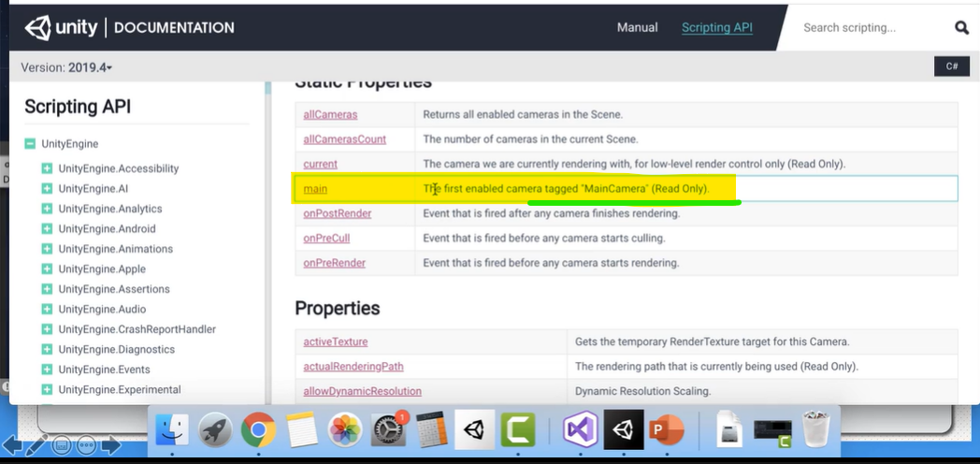Expand UnityEngine.Animations node
980x464 pixels.
point(47,249)
